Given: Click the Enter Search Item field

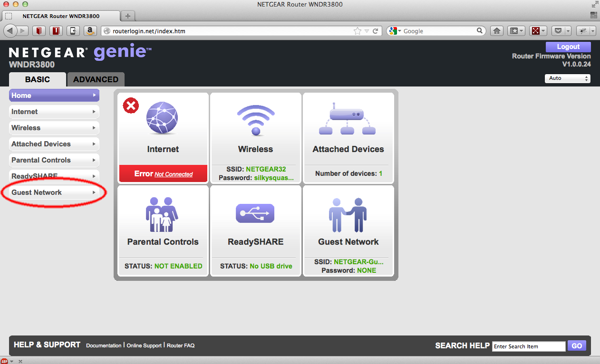Looking at the screenshot, I should [x=528, y=346].
